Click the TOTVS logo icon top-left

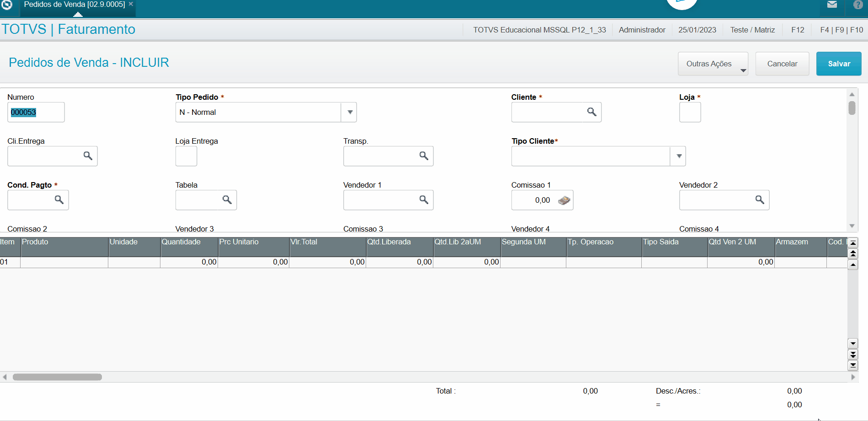(7, 5)
